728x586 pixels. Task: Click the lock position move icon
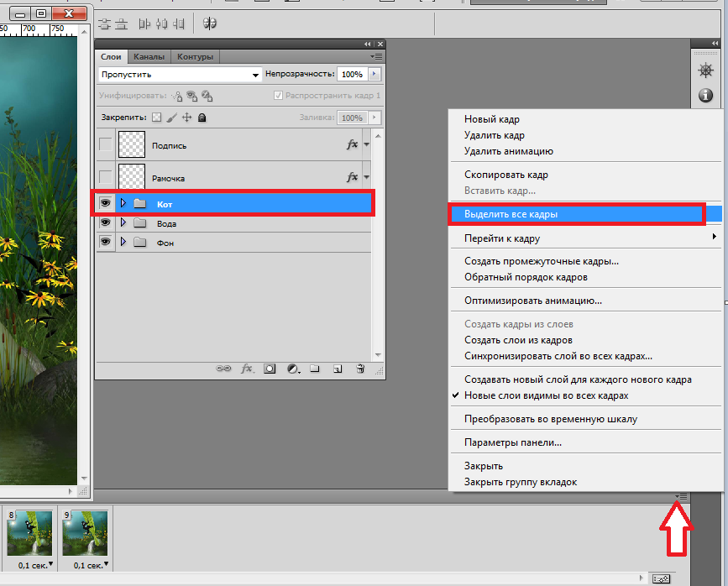[x=186, y=118]
